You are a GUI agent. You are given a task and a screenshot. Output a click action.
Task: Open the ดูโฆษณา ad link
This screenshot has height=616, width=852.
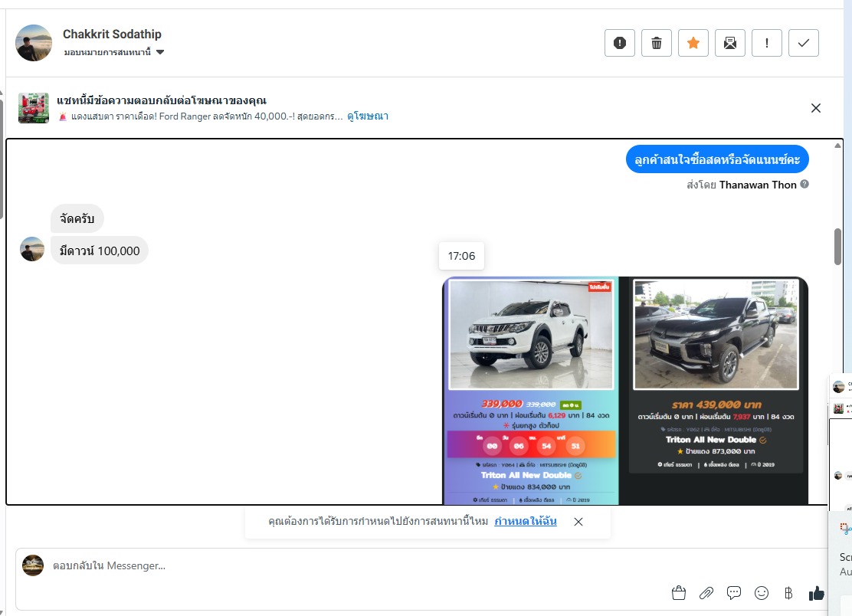(x=368, y=116)
